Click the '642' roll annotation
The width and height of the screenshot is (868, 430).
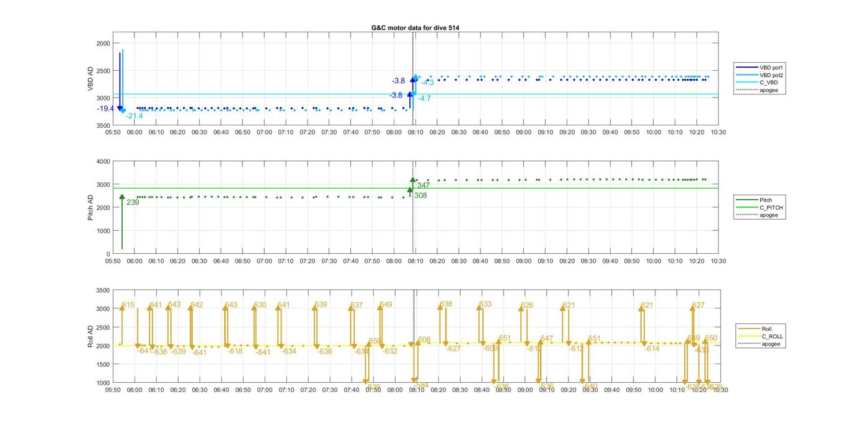(197, 305)
